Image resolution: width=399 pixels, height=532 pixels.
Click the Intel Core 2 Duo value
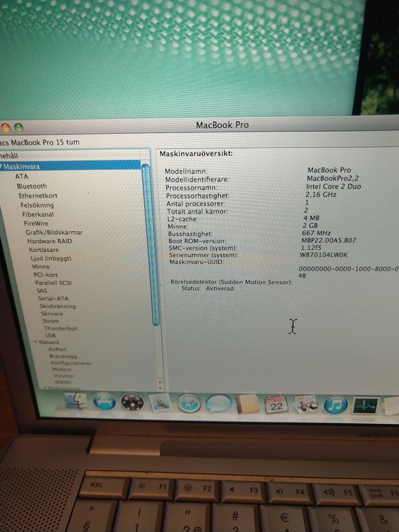pos(333,186)
